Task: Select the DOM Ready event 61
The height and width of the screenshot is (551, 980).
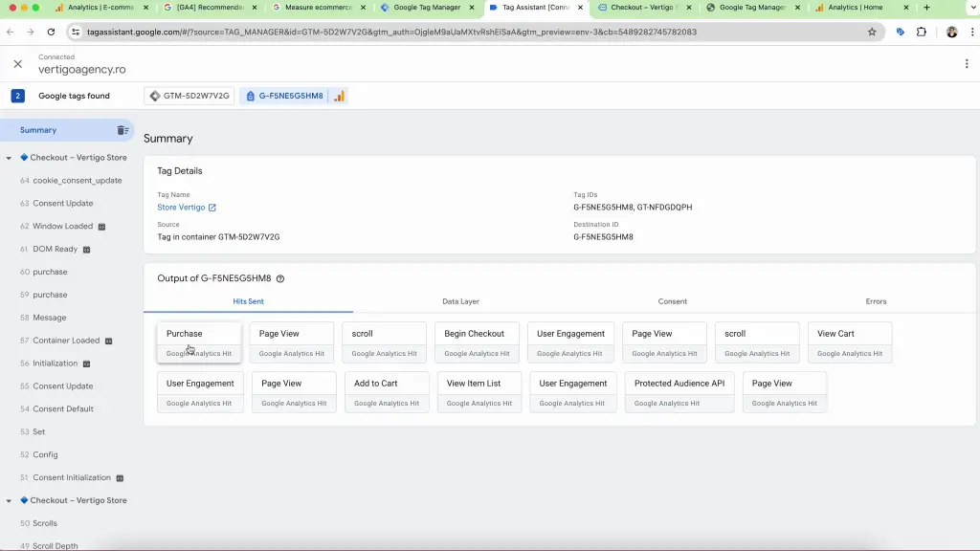Action: (55, 249)
